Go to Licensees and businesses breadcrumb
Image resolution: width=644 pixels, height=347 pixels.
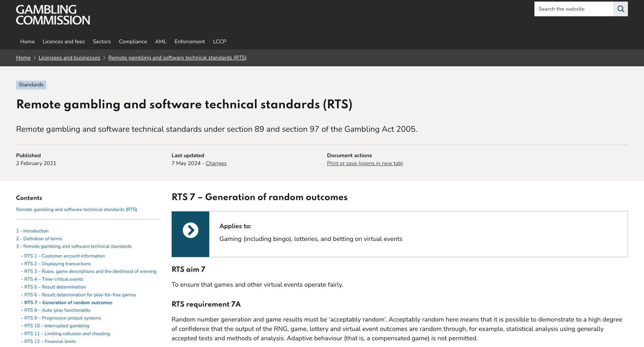[69, 58]
